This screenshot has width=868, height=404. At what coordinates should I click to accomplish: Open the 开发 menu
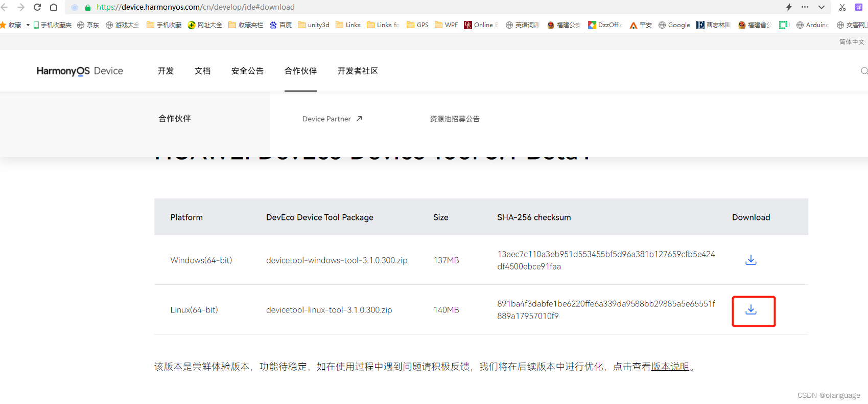click(166, 71)
